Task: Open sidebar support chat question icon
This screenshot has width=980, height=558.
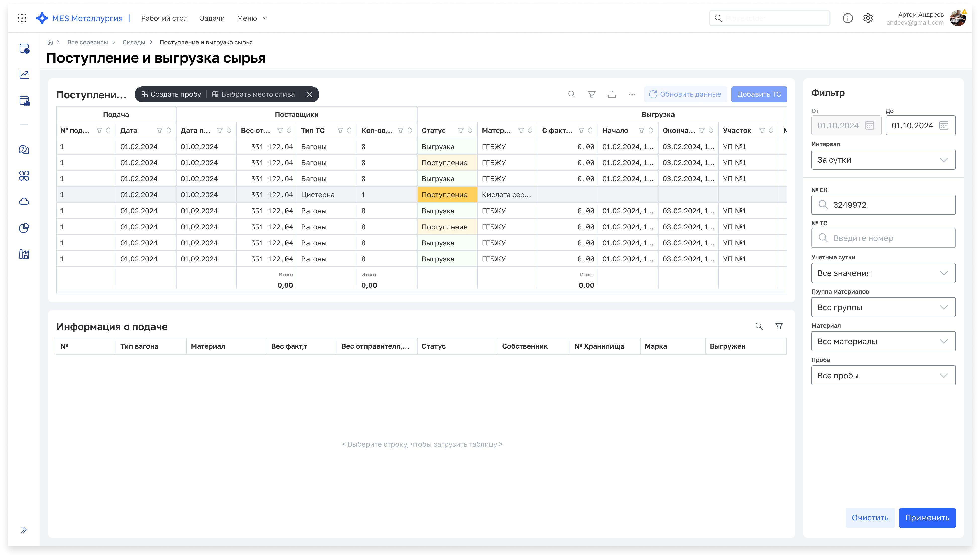Action: (24, 150)
